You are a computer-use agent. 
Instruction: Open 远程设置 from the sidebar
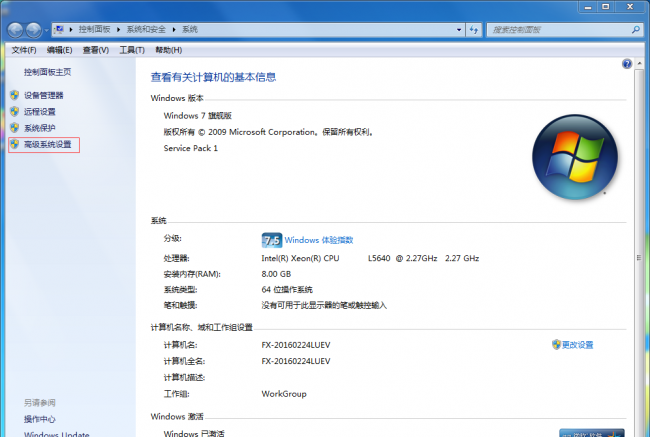39,112
